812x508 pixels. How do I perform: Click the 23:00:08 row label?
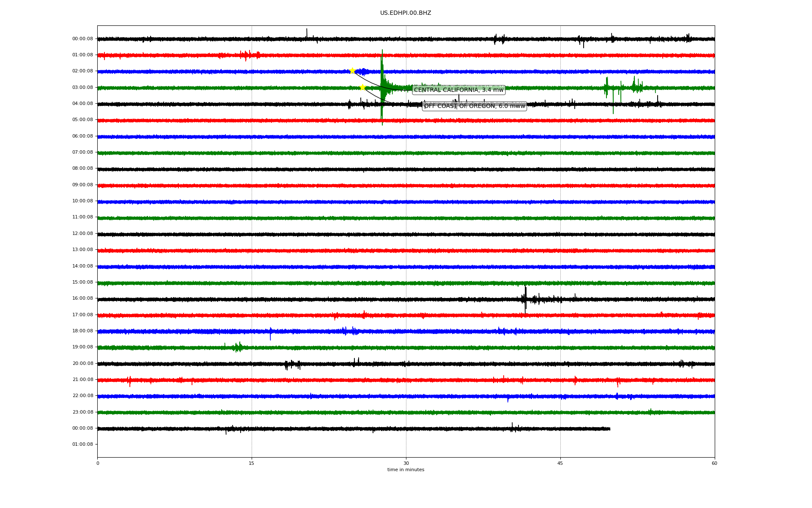[x=82, y=412]
